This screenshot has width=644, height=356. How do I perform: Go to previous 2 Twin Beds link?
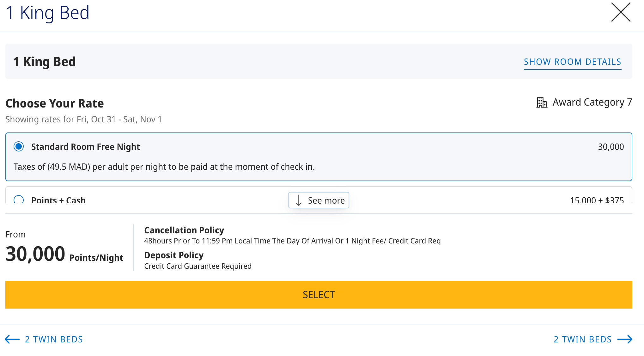[x=54, y=339]
